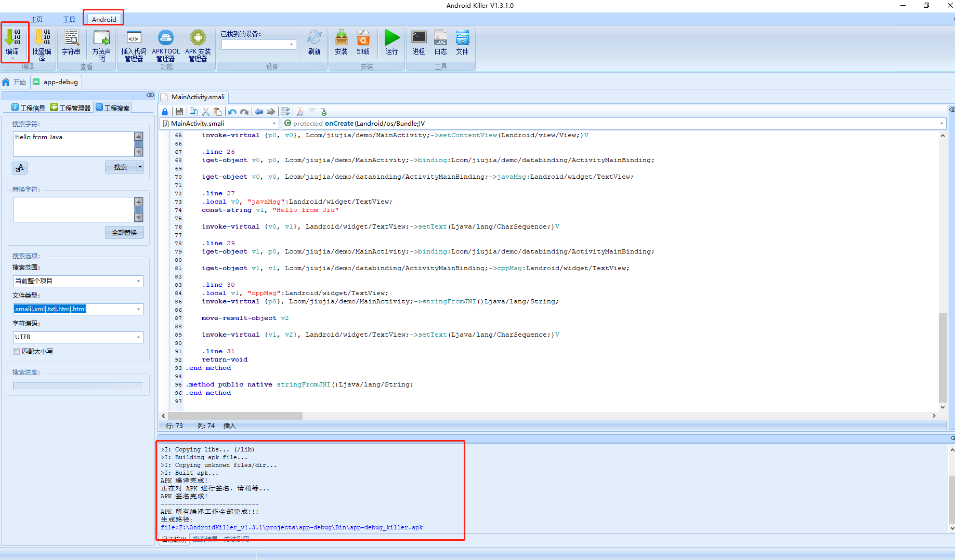Click the save icon in editor toolbar
The width and height of the screenshot is (955, 560).
click(179, 112)
